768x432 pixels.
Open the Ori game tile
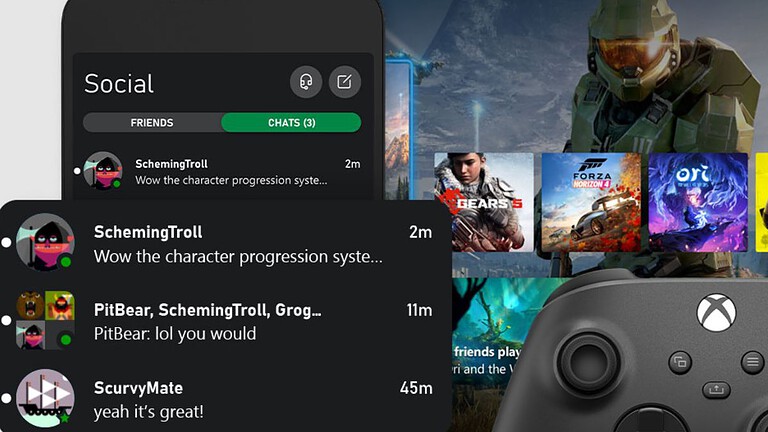click(698, 202)
